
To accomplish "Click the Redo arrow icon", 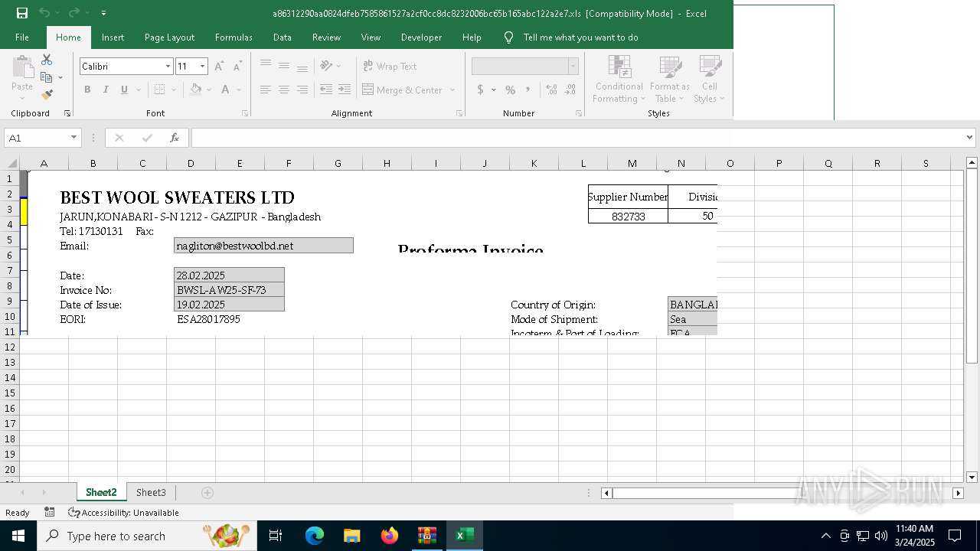I will [x=73, y=13].
